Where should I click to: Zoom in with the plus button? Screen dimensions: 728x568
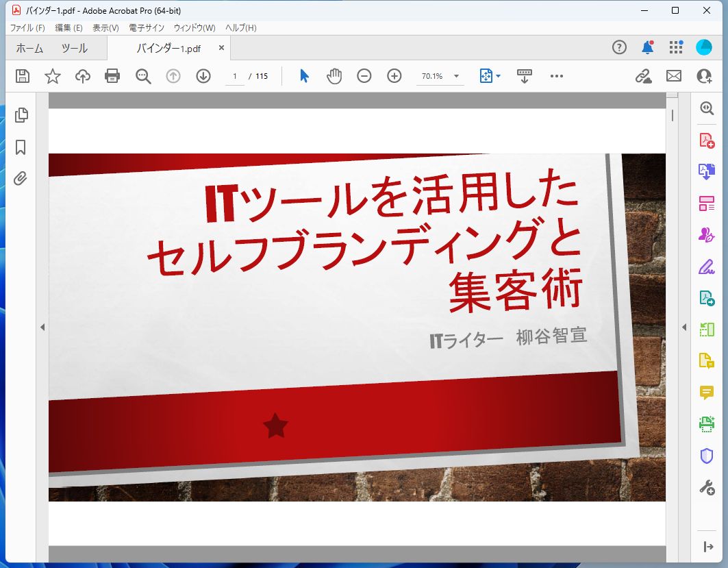pos(394,76)
